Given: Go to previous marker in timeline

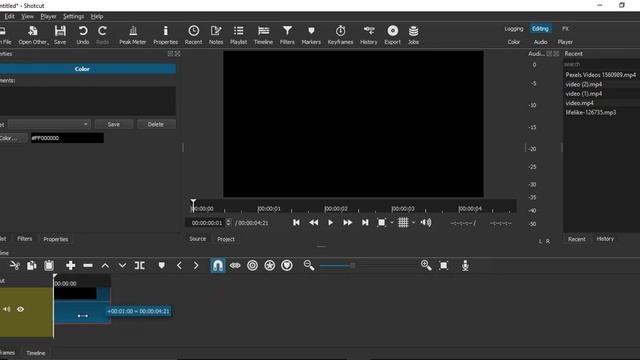Looking at the screenshot, I should [x=179, y=266].
